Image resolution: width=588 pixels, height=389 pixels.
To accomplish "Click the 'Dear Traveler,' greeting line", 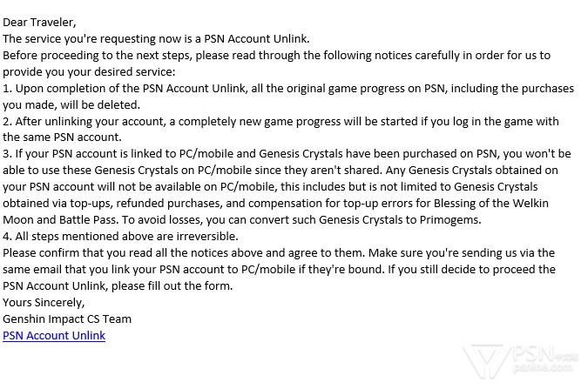I will click(38, 23).
